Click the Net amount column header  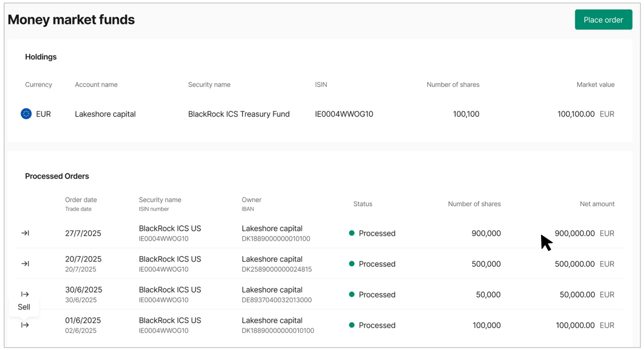point(597,204)
